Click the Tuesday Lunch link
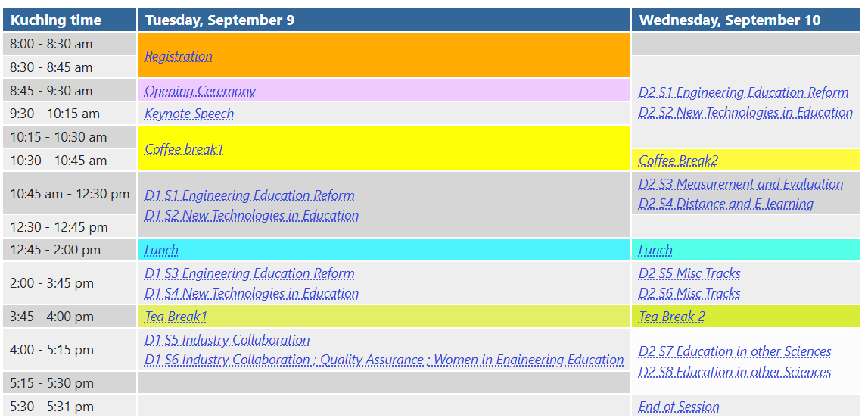Image resolution: width=868 pixels, height=418 pixels. (161, 250)
